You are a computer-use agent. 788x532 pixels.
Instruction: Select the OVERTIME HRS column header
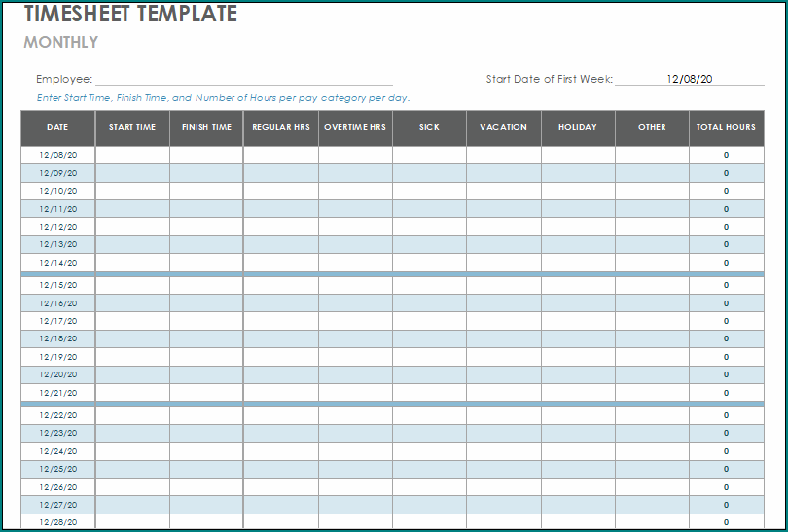point(355,128)
